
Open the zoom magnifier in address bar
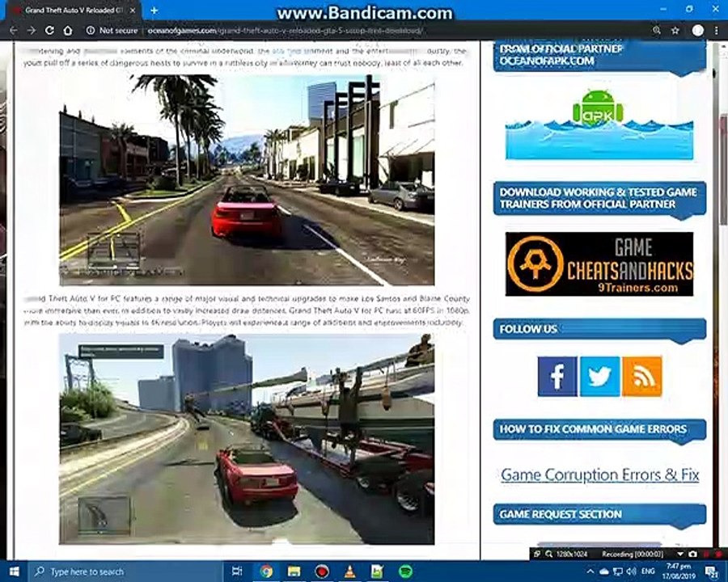coord(657,31)
